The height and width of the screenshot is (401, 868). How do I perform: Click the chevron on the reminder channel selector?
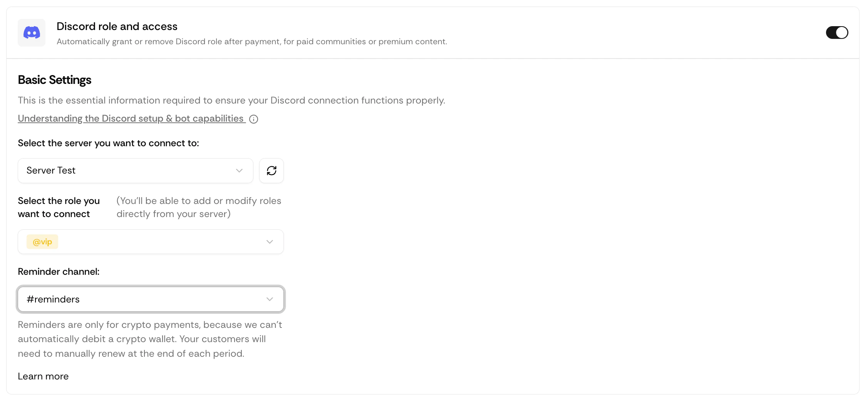coord(270,299)
